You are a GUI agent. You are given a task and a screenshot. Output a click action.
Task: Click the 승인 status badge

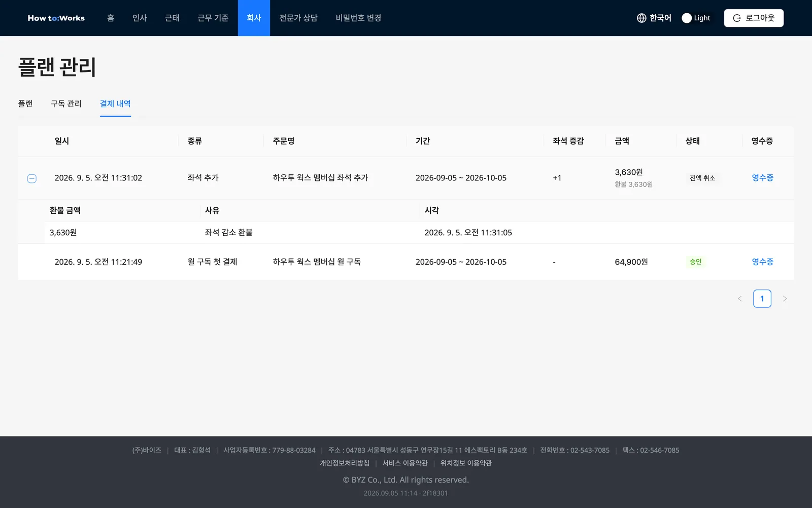tap(696, 262)
